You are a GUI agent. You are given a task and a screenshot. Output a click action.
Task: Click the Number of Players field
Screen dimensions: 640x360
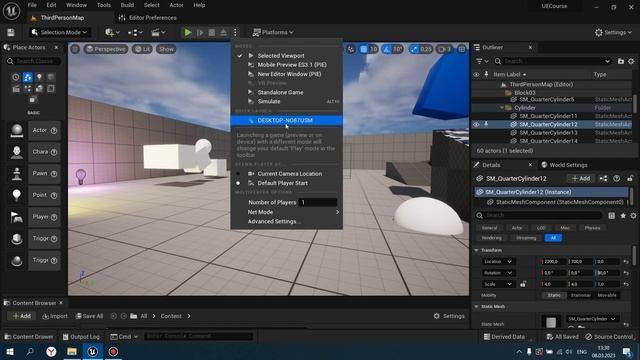[x=318, y=202]
